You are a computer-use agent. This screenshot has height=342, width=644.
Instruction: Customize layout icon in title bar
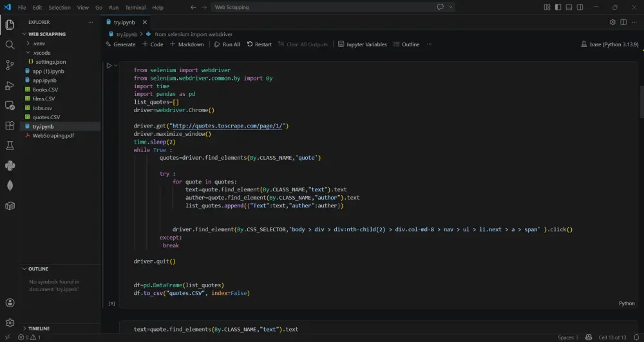point(547,7)
